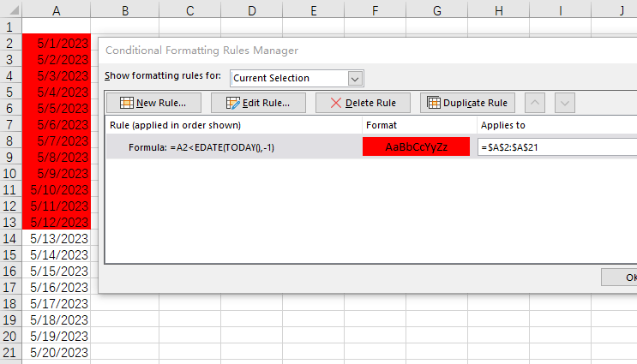The image size is (637, 364).
Task: Click cell containing 5/18/2023
Action: pos(57,319)
